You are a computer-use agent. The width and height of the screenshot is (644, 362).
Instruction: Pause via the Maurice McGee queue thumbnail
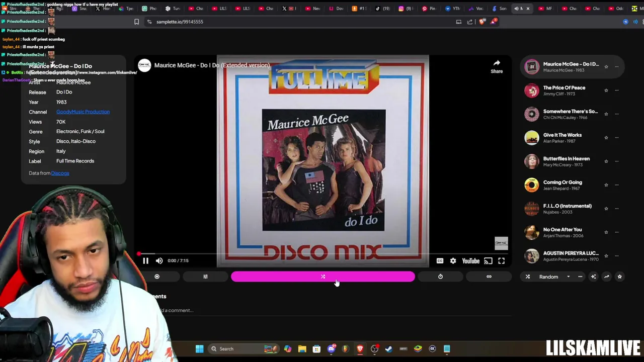point(532,66)
